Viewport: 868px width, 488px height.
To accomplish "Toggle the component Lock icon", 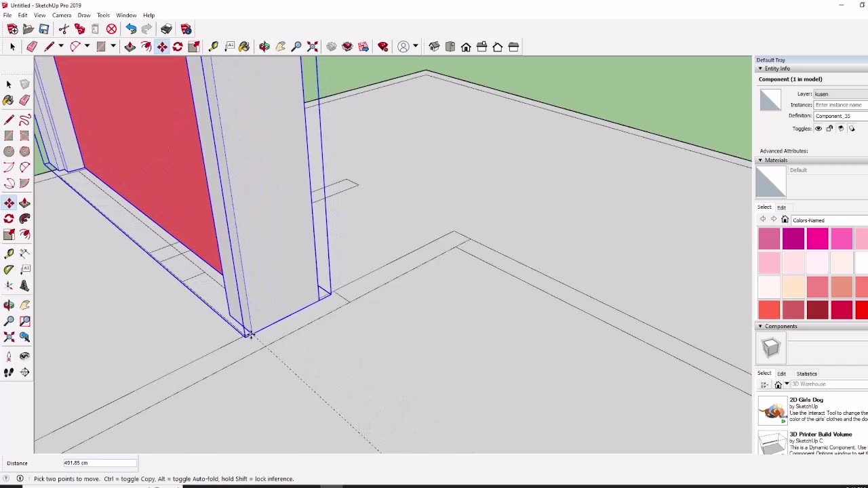I will click(829, 128).
